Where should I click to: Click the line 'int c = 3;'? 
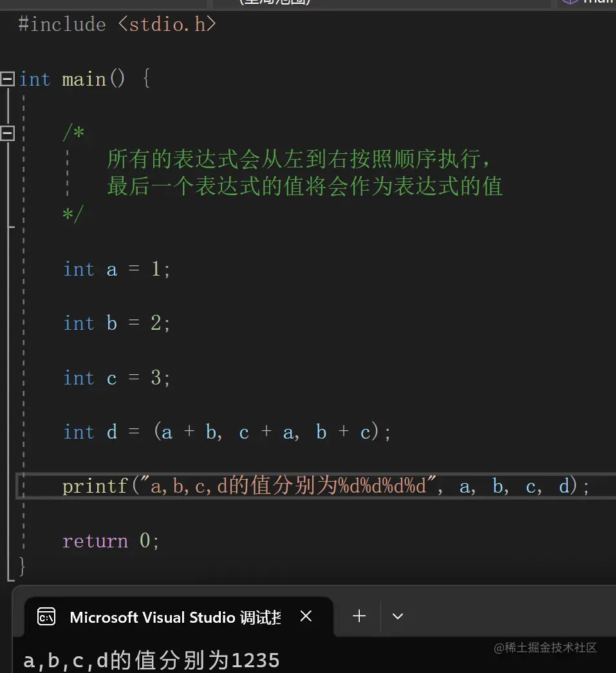117,378
